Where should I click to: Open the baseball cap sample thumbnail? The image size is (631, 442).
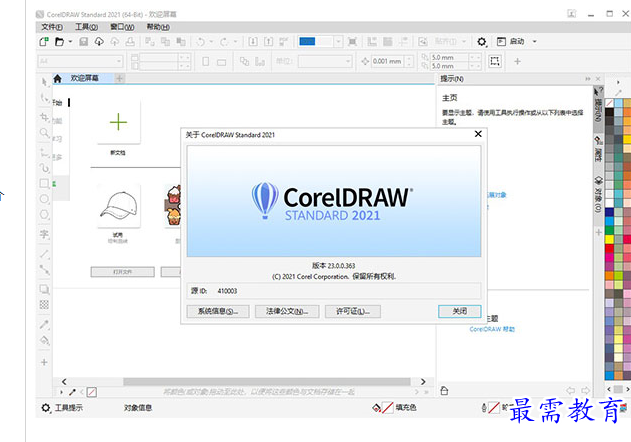tap(118, 205)
